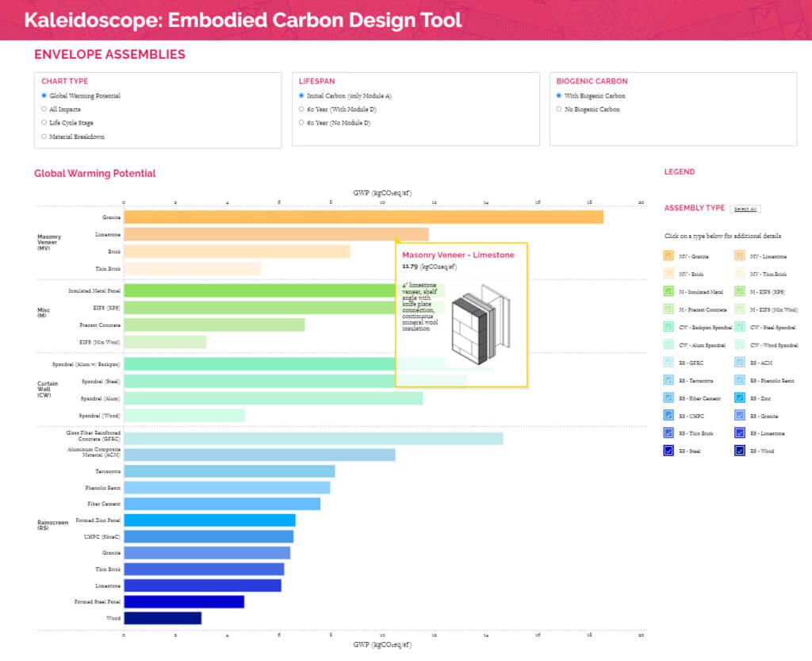Image resolution: width=812 pixels, height=661 pixels.
Task: Click the Rainscreen Wood bar
Action: click(x=163, y=618)
